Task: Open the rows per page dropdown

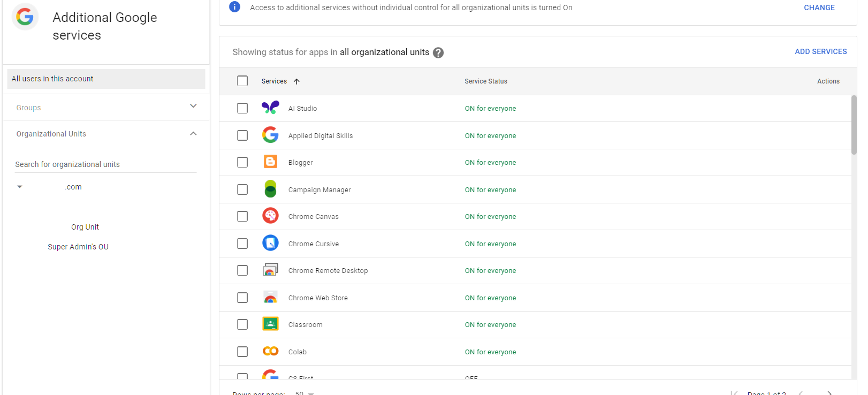Action: coord(304,393)
